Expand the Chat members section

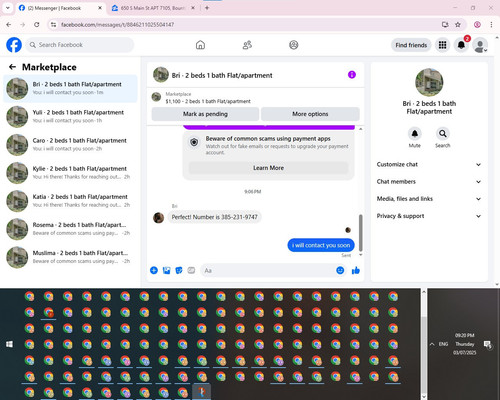coord(429,182)
